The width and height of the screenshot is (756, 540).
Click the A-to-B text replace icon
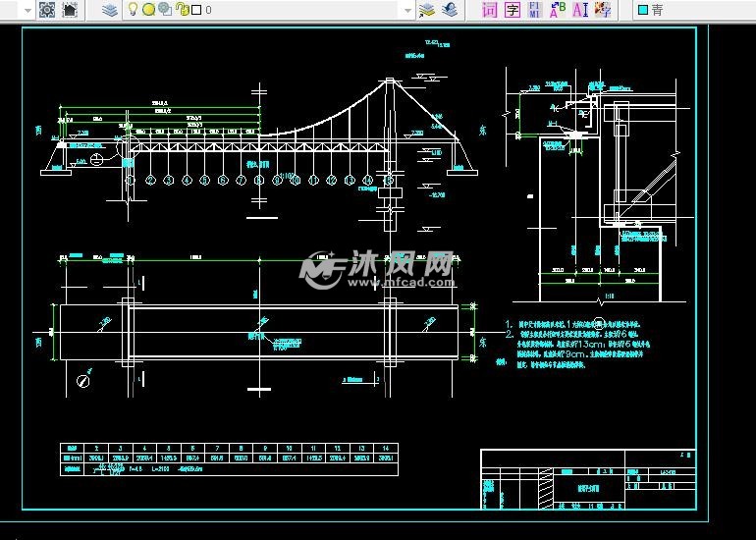tap(557, 10)
